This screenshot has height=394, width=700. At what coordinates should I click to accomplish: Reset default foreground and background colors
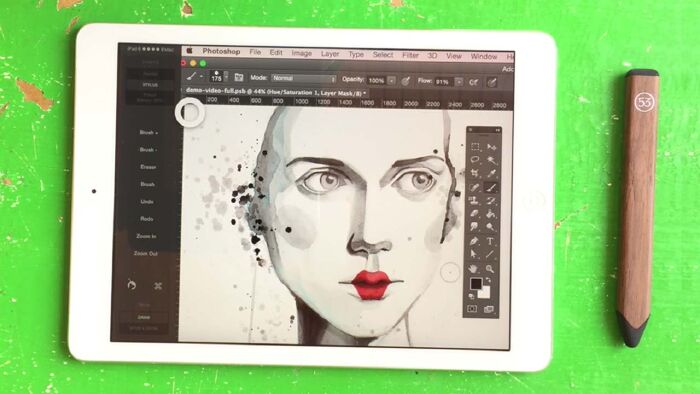471,296
